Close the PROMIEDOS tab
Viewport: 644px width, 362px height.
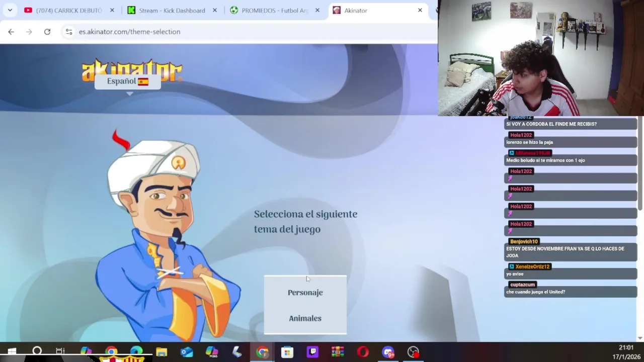click(x=317, y=10)
